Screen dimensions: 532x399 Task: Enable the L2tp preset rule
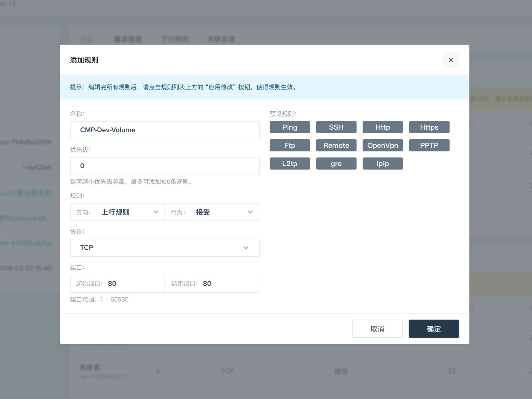[289, 163]
